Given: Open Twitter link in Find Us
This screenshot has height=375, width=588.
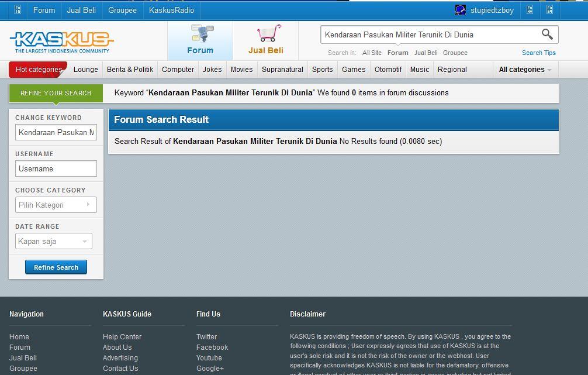Looking at the screenshot, I should (207, 337).
